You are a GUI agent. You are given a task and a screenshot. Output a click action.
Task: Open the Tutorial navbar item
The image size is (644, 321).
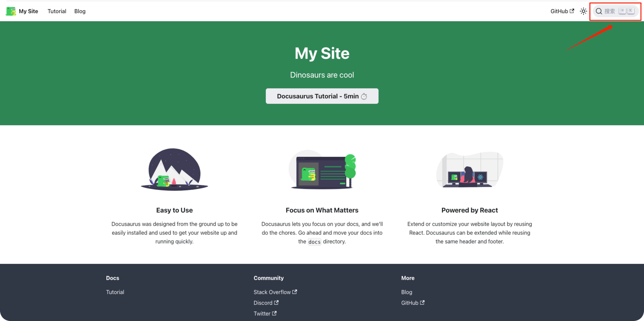coord(57,11)
